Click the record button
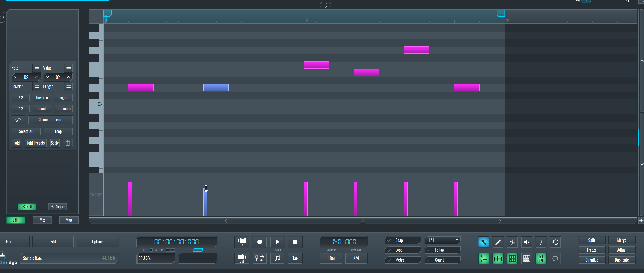 point(259,242)
